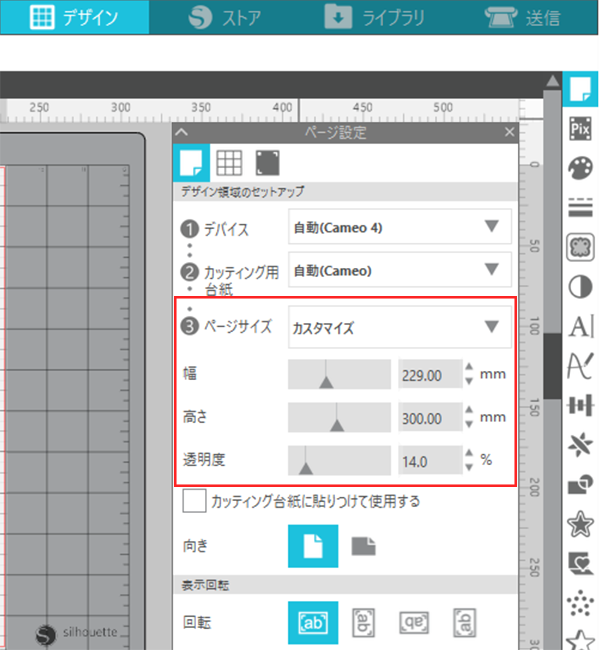The image size is (600, 650).
Task: Open the Text Style panel icon
Action: coord(581,326)
